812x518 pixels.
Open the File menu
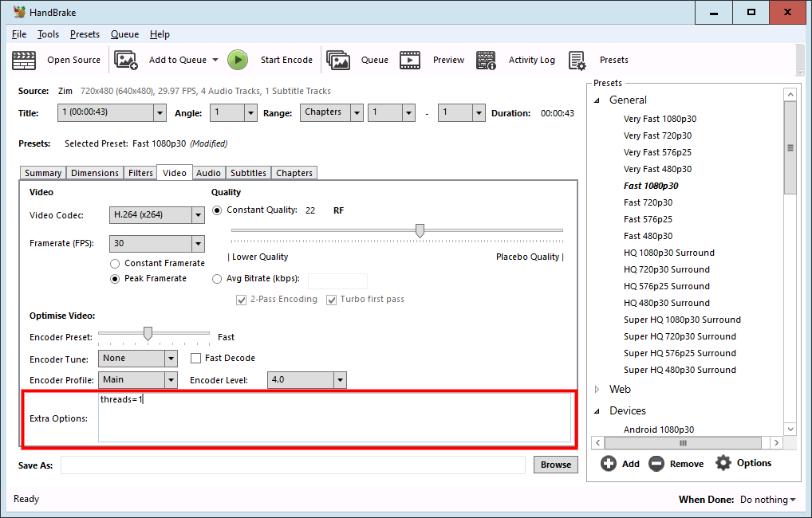tap(19, 34)
